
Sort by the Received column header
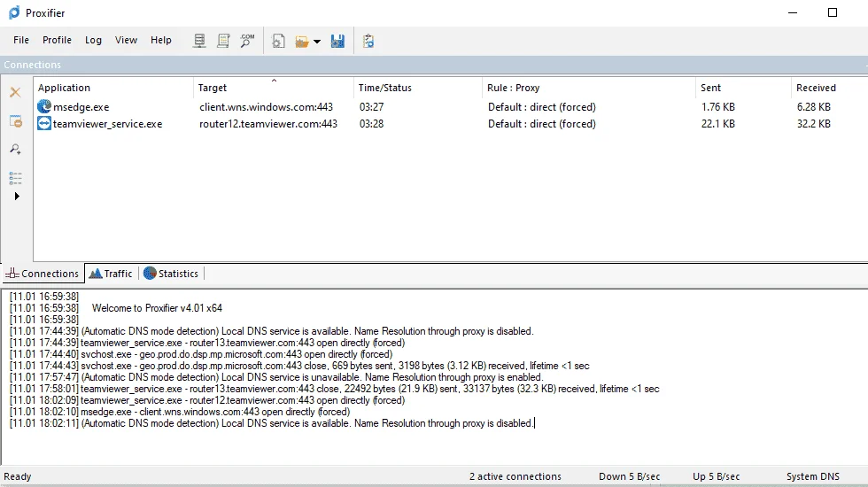829,88
